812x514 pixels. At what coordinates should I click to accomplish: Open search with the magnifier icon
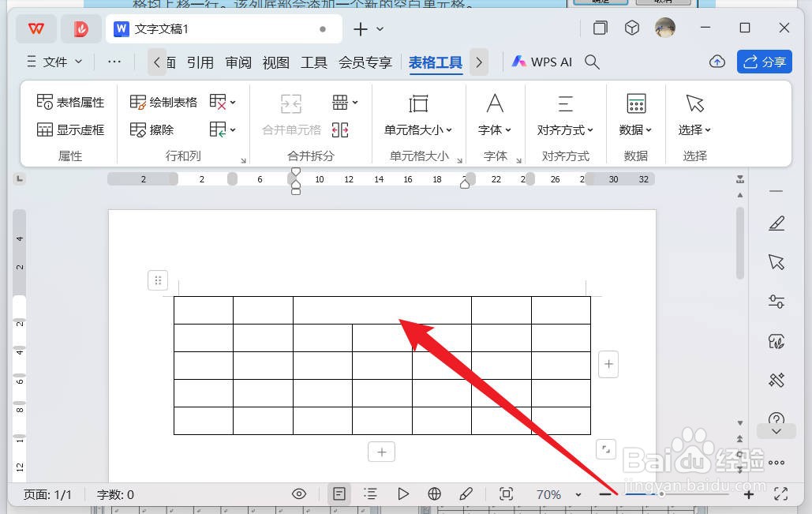tap(592, 61)
